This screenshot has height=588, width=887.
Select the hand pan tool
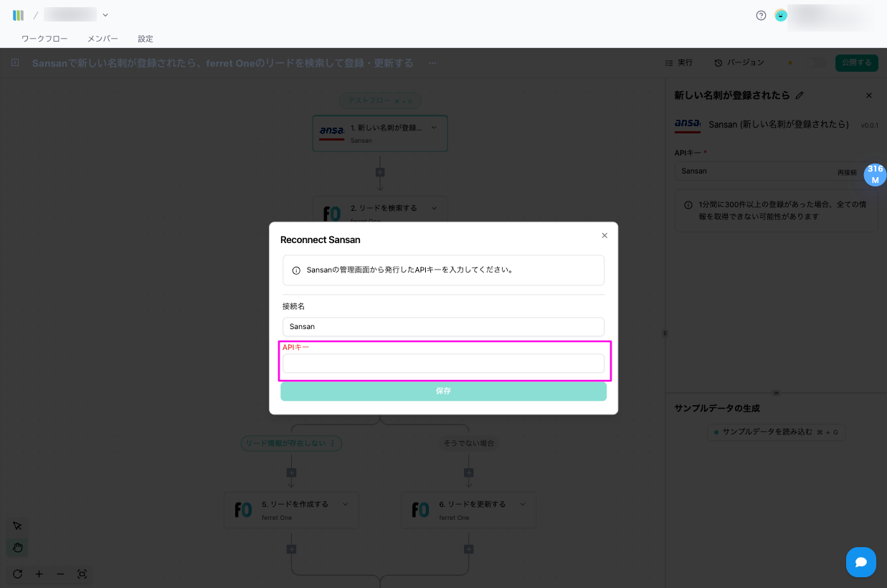(18, 548)
